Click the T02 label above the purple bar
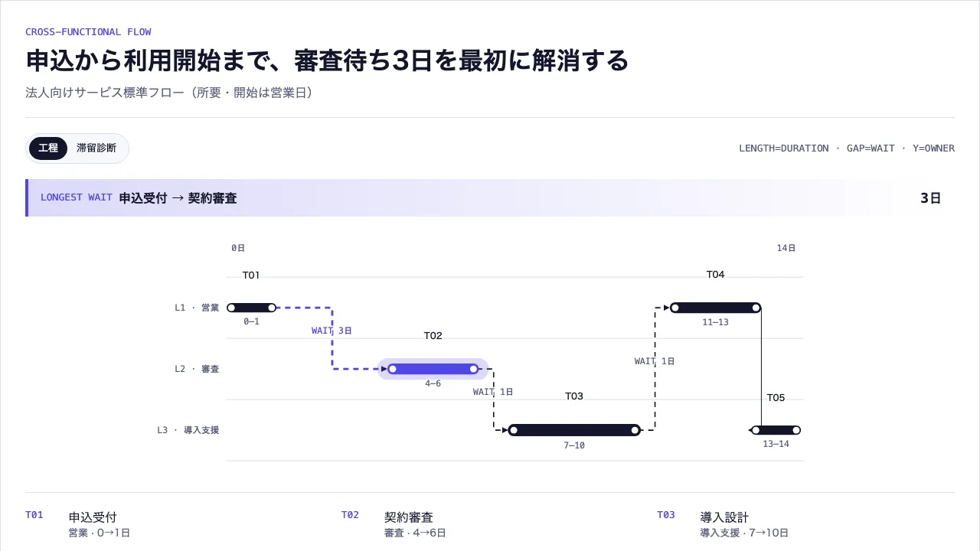Image resolution: width=980 pixels, height=551 pixels. (433, 336)
